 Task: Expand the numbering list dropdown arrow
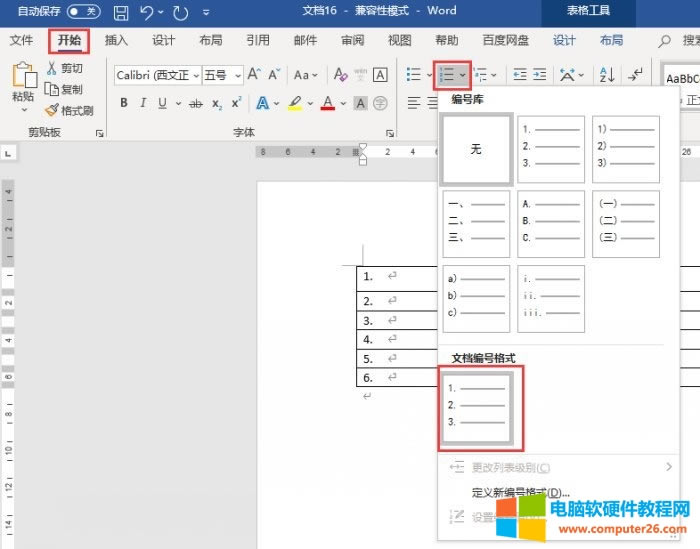pos(463,75)
